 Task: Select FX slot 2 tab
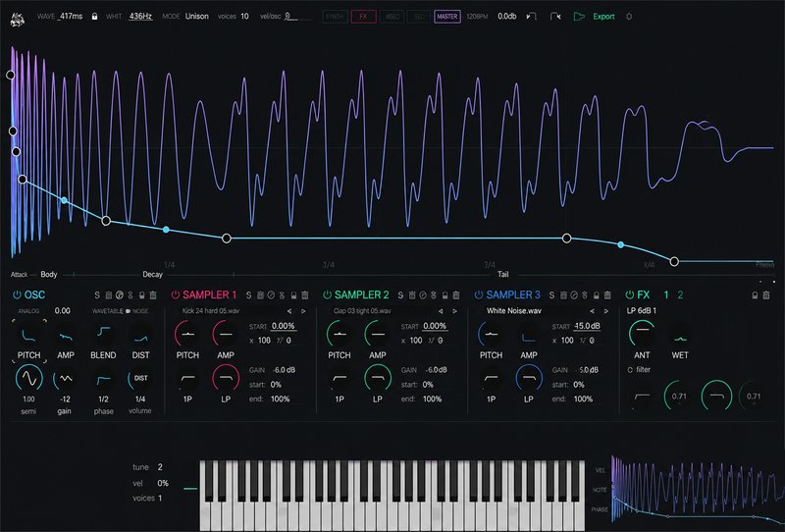[x=680, y=295]
